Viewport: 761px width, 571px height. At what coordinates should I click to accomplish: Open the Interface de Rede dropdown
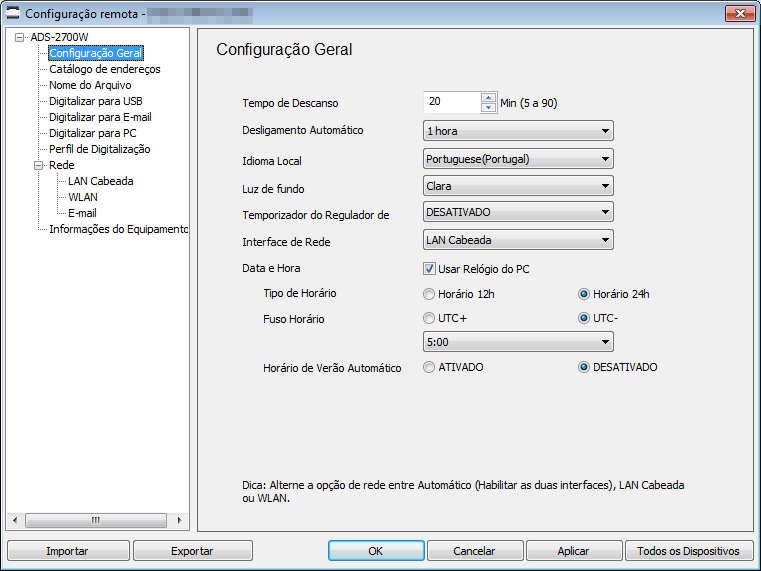[x=518, y=240]
